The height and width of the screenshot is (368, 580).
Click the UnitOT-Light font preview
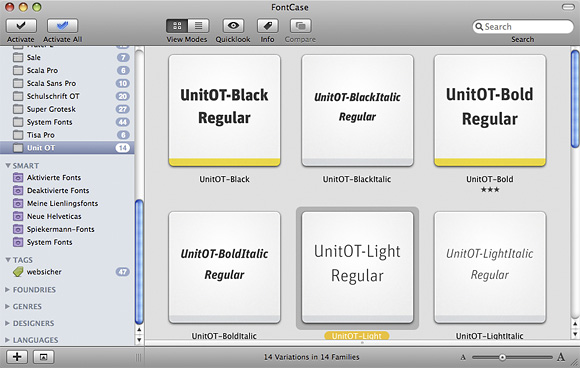(357, 267)
